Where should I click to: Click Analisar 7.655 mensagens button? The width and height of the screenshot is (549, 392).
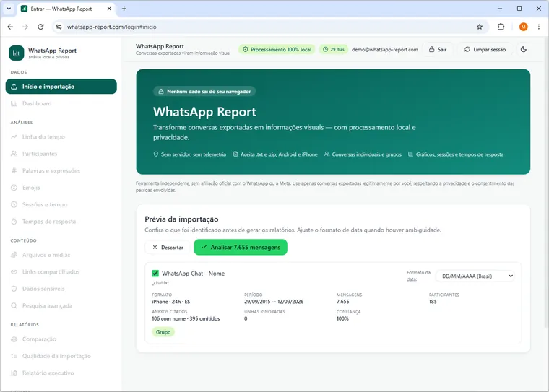[x=241, y=248]
